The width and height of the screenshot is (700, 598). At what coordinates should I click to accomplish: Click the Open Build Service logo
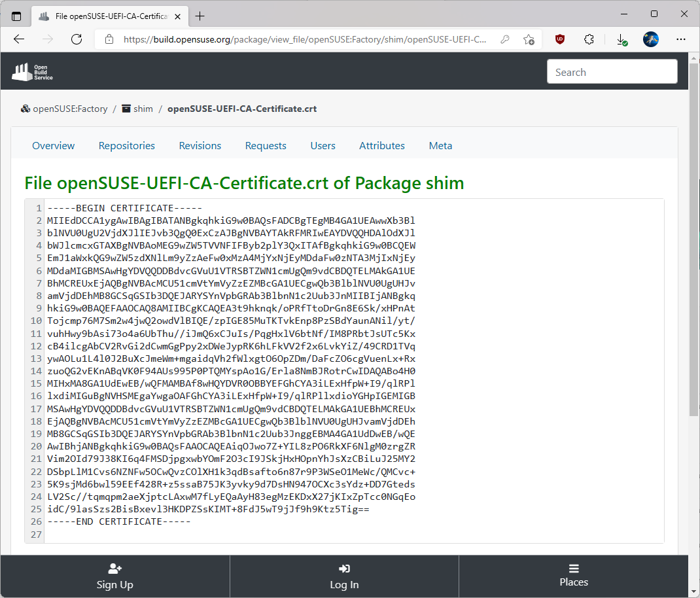pos(32,72)
